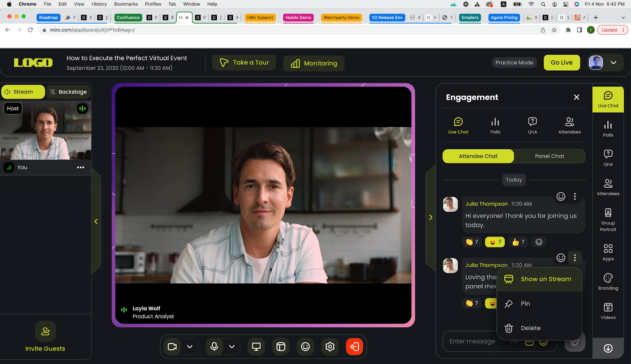
Task: Open the Polls tab in Engagement panel
Action: coord(495,126)
